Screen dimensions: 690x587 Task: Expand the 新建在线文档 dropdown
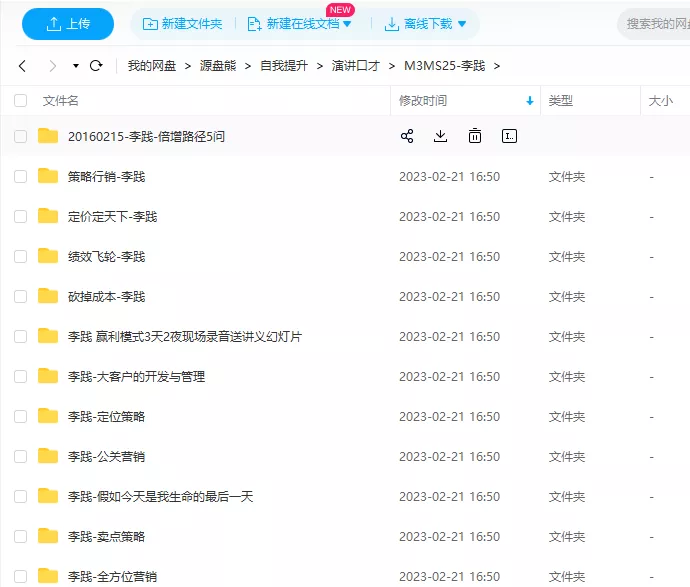point(347,24)
